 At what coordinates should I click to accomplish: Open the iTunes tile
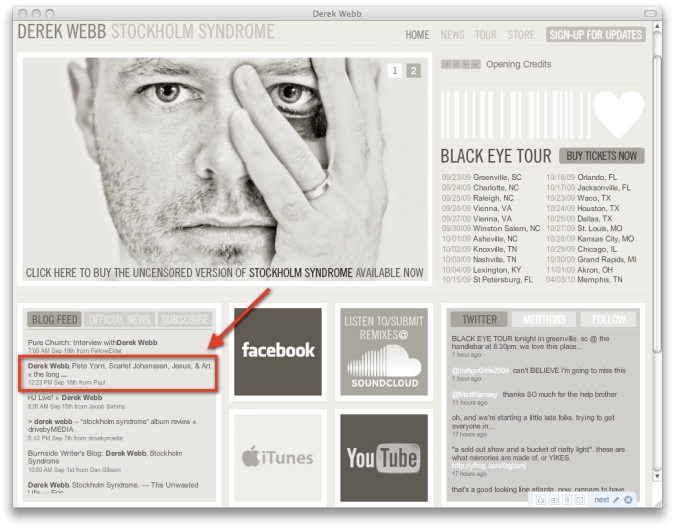tap(278, 456)
